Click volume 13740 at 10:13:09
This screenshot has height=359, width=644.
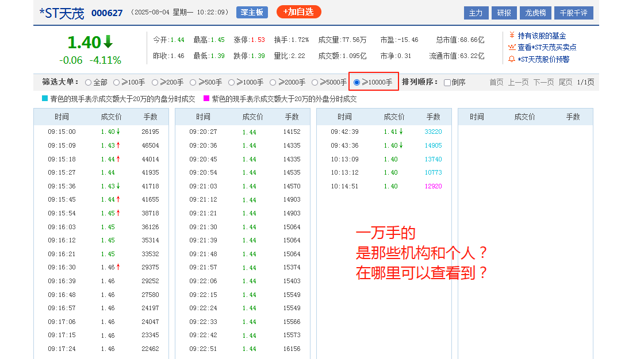click(x=434, y=159)
